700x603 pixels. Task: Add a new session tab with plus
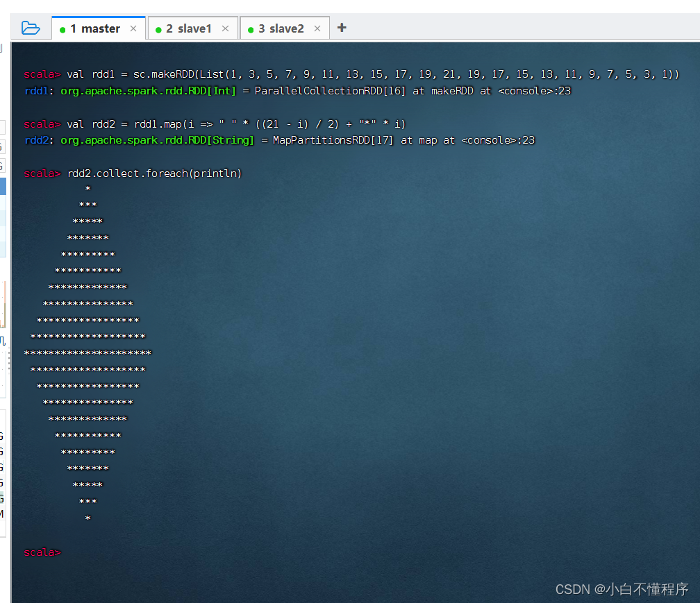pyautogui.click(x=342, y=28)
